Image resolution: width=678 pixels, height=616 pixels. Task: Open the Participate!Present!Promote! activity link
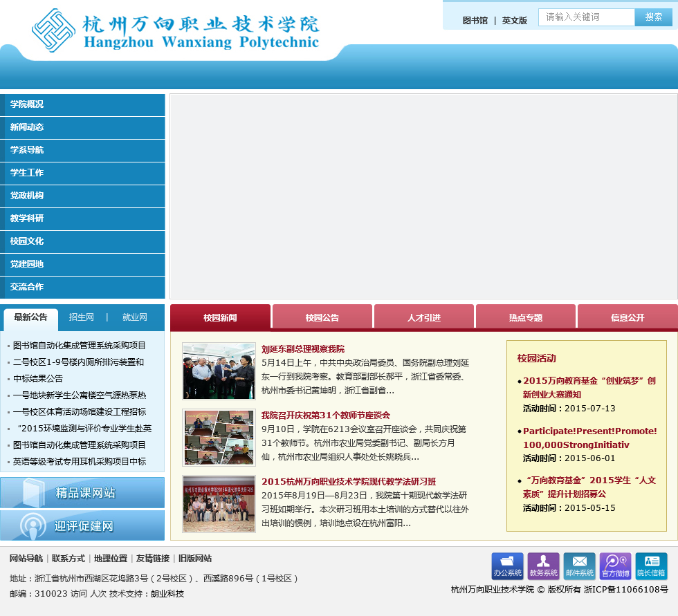tap(589, 438)
